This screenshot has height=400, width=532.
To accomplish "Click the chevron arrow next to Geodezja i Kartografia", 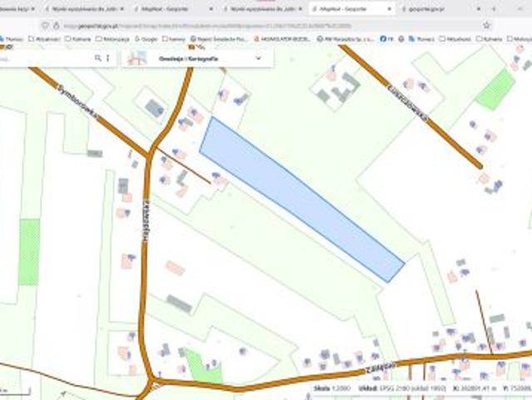I will (259, 58).
